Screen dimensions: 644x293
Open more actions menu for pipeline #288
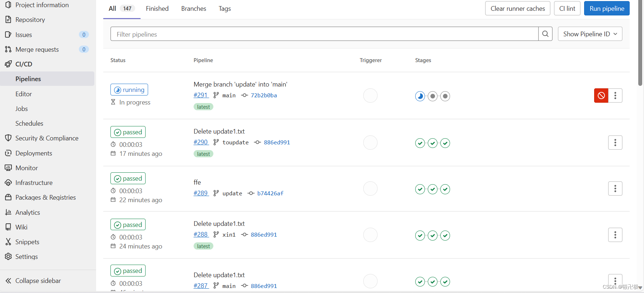tap(615, 235)
